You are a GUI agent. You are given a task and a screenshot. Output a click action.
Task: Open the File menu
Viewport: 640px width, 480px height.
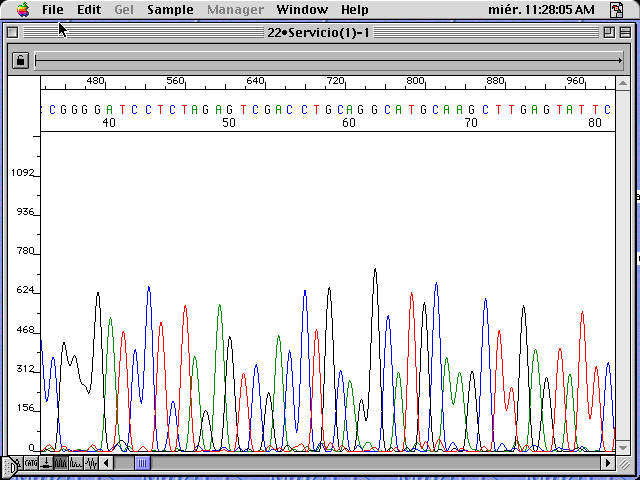click(53, 10)
